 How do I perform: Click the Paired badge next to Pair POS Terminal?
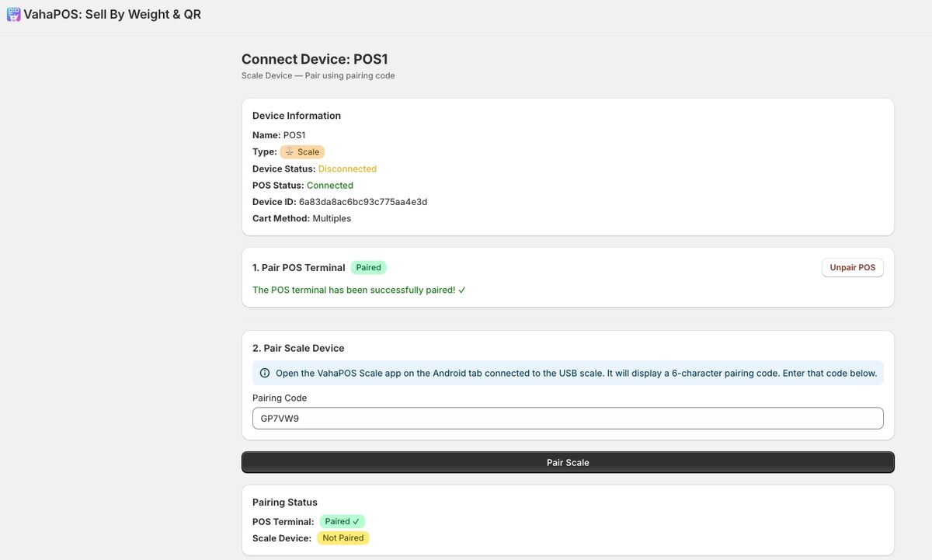(x=368, y=267)
